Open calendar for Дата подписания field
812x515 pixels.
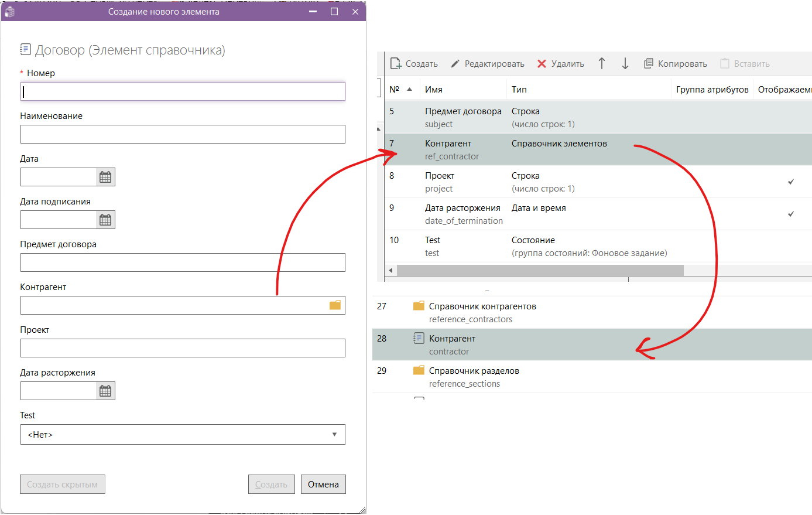pyautogui.click(x=105, y=220)
